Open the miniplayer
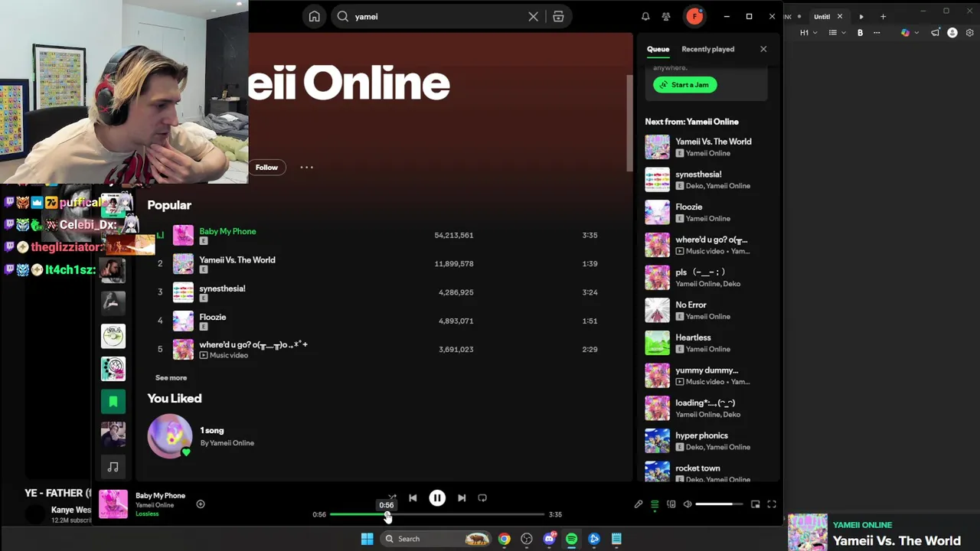Screen dimensions: 980x551 (x=755, y=504)
